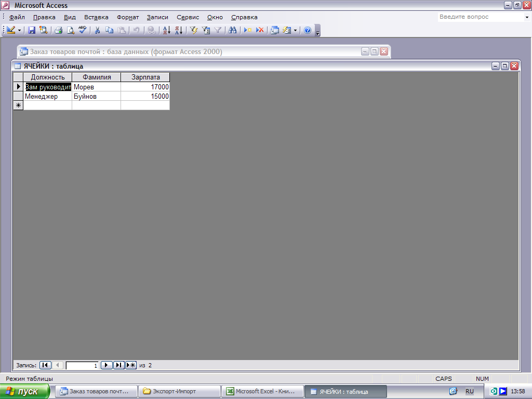The height and width of the screenshot is (399, 532).
Task: Click the record number field
Action: tap(82, 365)
